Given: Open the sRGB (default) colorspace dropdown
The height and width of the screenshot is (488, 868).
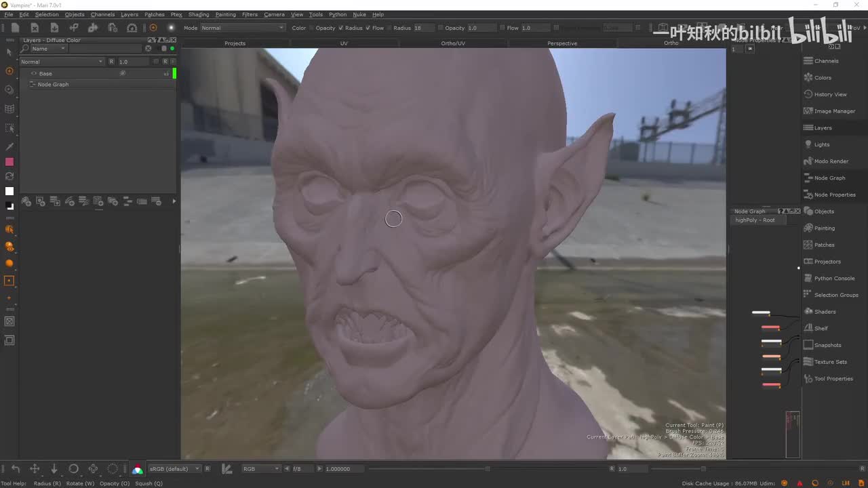Looking at the screenshot, I should tap(175, 468).
